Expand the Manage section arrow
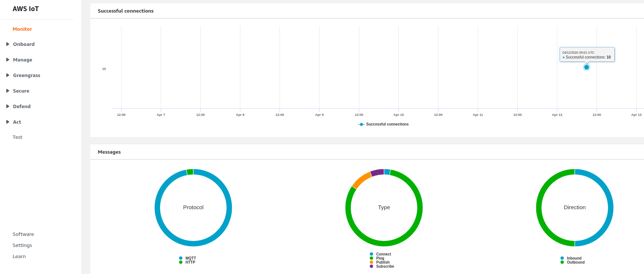The width and height of the screenshot is (644, 274). (8, 60)
